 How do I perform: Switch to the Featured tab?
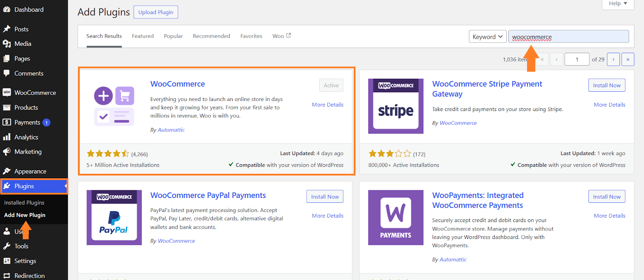point(143,36)
